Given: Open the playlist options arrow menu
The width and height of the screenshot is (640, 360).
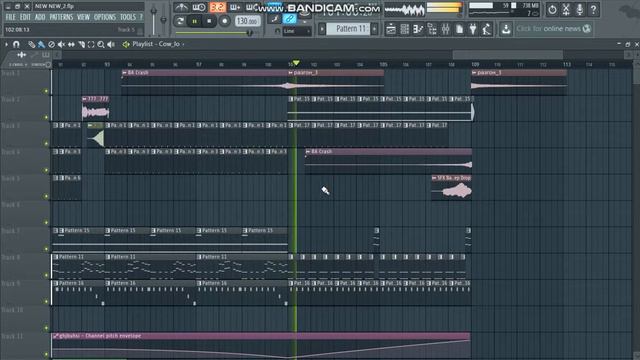Looking at the screenshot, I should click(x=7, y=44).
